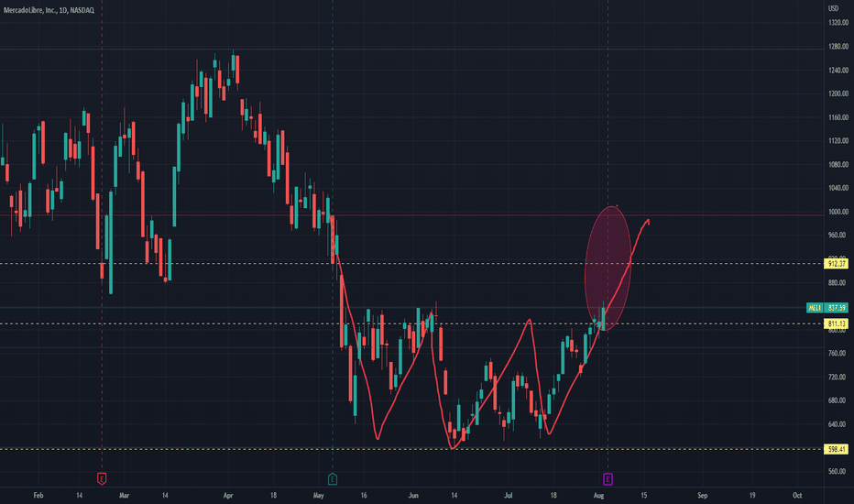Click the 1320.00 price axis value
The width and height of the screenshot is (854, 504).
pyautogui.click(x=838, y=23)
